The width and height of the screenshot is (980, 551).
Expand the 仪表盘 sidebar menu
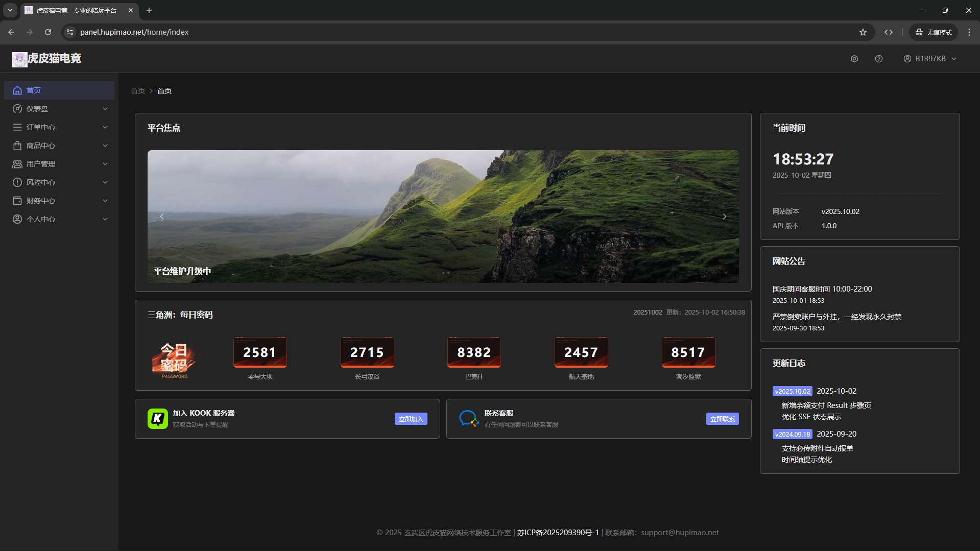(59, 109)
